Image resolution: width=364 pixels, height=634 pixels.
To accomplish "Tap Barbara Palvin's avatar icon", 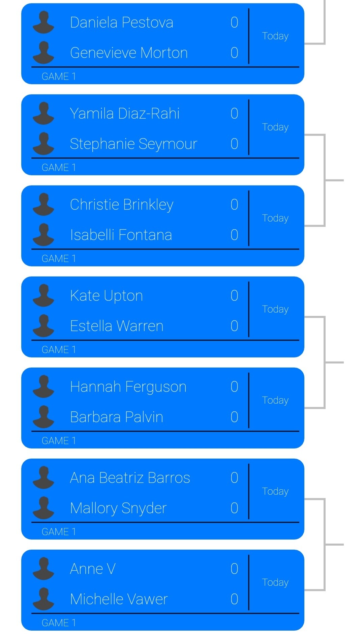I will [43, 417].
